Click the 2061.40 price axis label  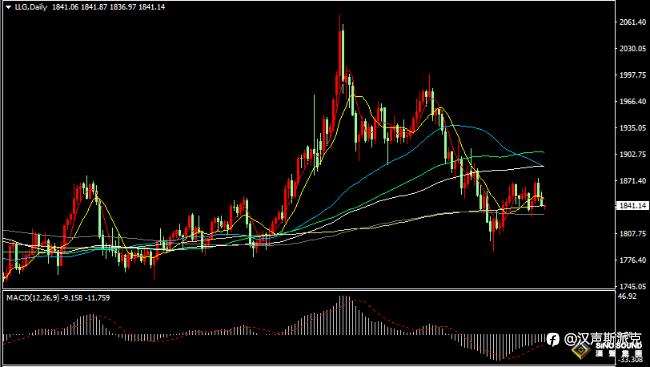[x=634, y=22]
